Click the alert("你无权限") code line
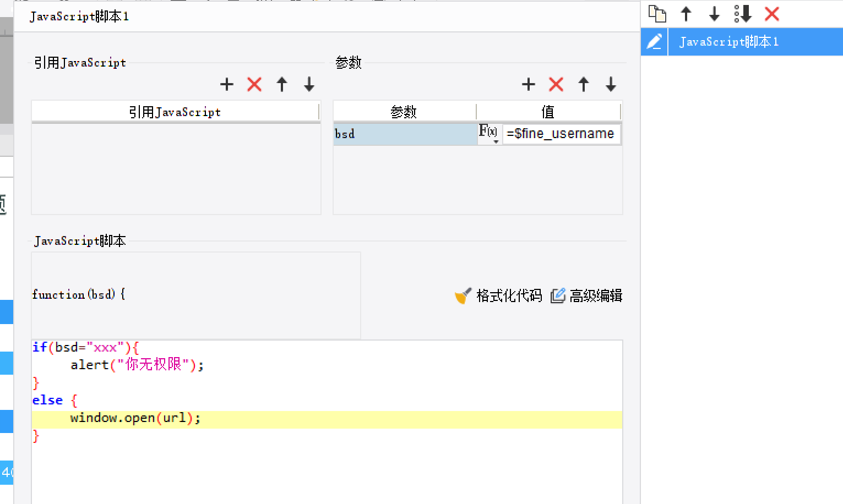843x504 pixels. pyautogui.click(x=137, y=365)
